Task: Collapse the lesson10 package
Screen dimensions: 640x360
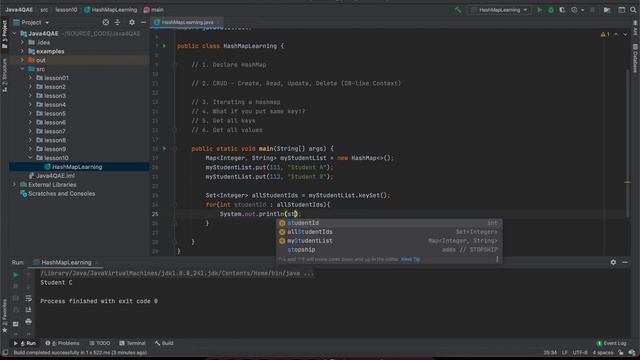Action: pyautogui.click(x=30, y=158)
